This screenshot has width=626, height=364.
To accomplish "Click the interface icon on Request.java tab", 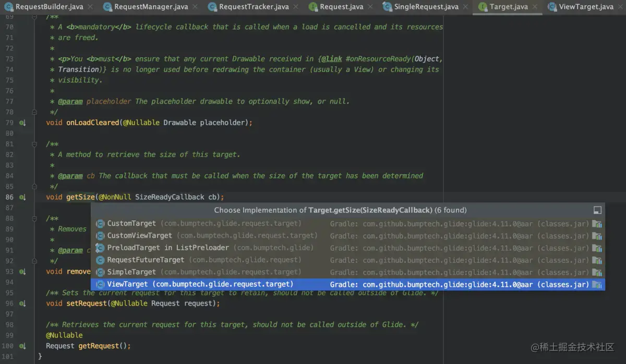I will point(312,7).
